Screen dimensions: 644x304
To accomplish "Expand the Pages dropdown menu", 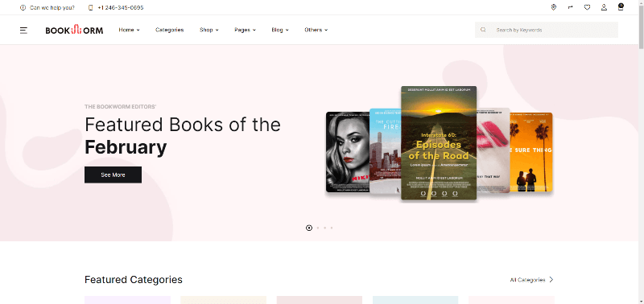I will click(246, 30).
